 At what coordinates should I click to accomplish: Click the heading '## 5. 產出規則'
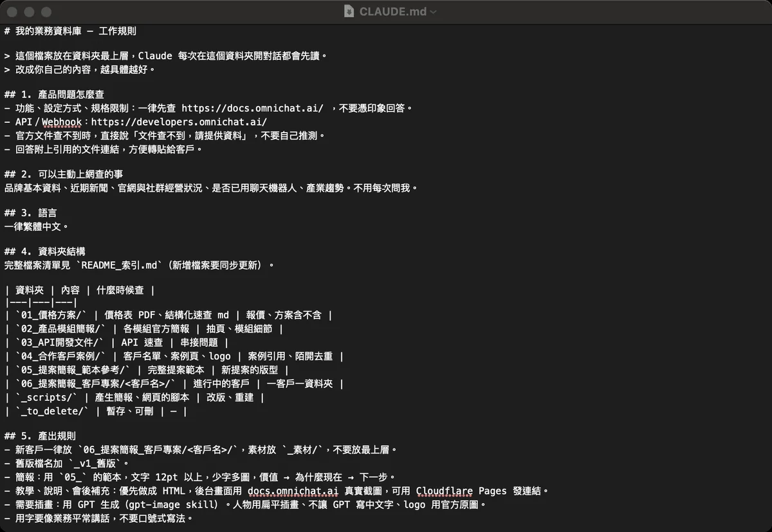(40, 436)
